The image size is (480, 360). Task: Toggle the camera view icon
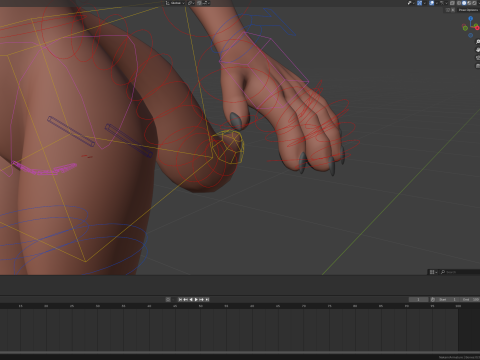tap(478, 57)
